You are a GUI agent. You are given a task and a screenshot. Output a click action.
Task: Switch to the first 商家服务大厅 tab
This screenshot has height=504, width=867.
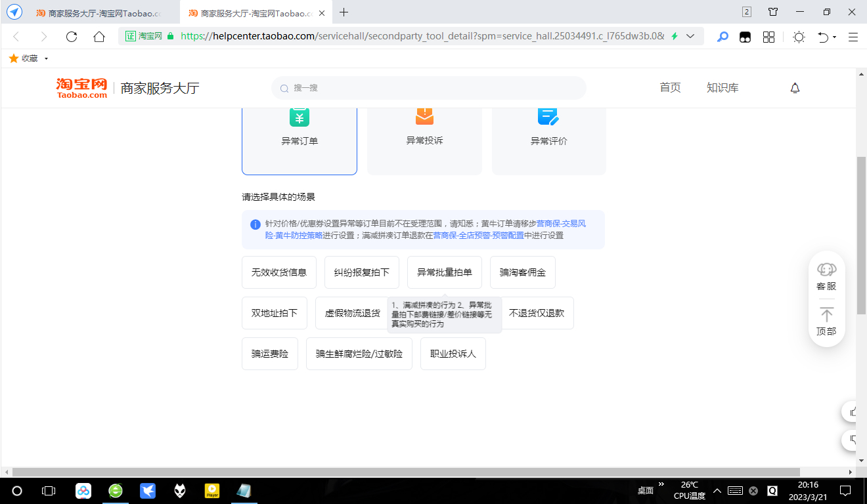[x=98, y=12]
